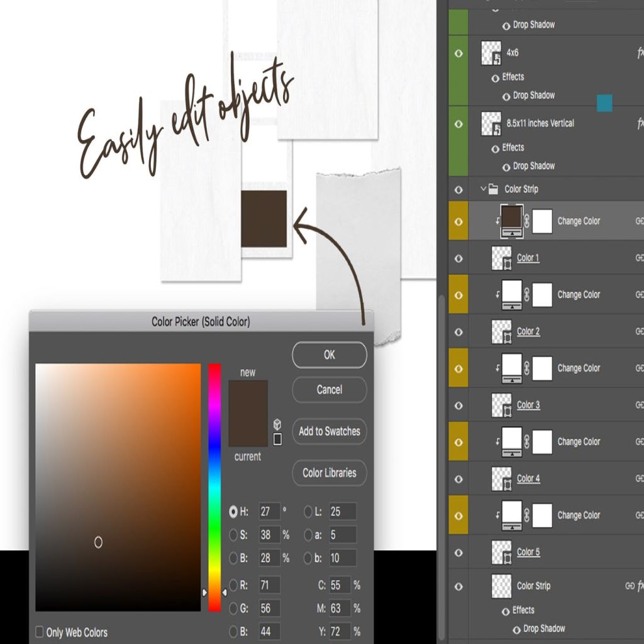
Task: Click the Color Strip folder icon
Action: [x=494, y=189]
